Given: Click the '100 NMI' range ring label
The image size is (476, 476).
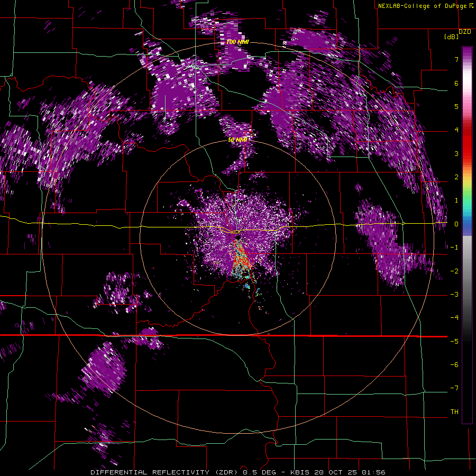Looking at the screenshot, I should pos(237,42).
